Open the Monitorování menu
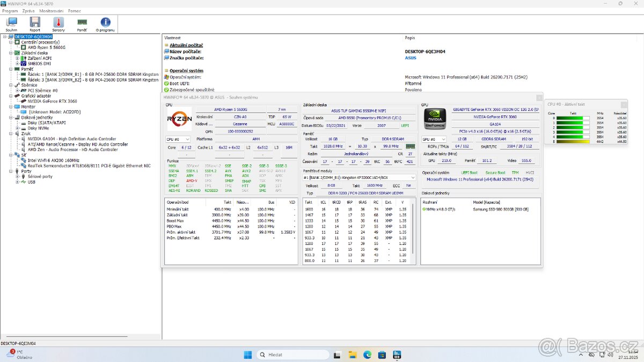644x362 pixels. click(51, 10)
